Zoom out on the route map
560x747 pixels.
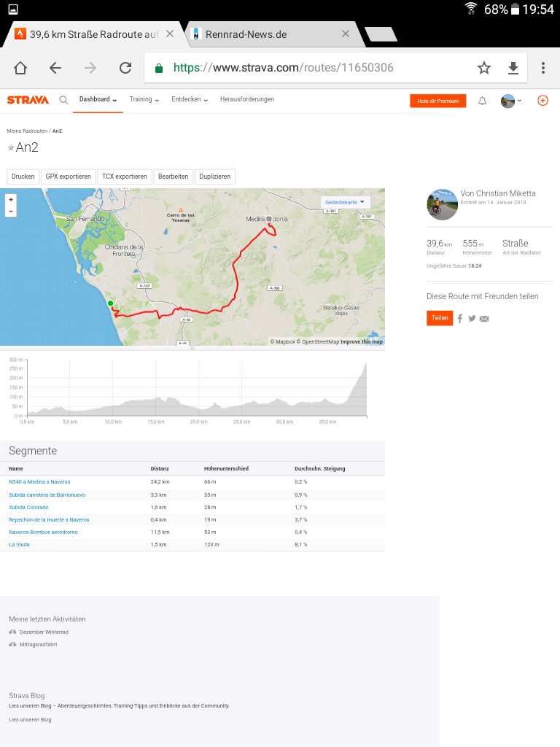point(10,211)
